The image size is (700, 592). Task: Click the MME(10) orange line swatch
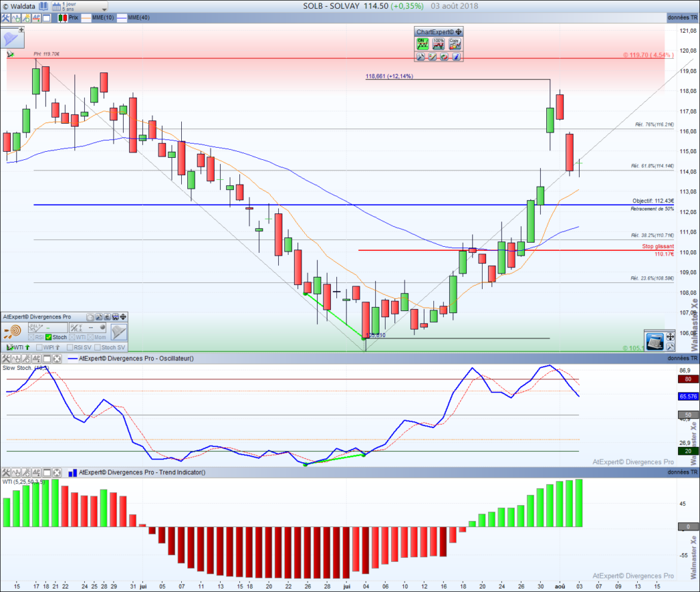[x=86, y=18]
